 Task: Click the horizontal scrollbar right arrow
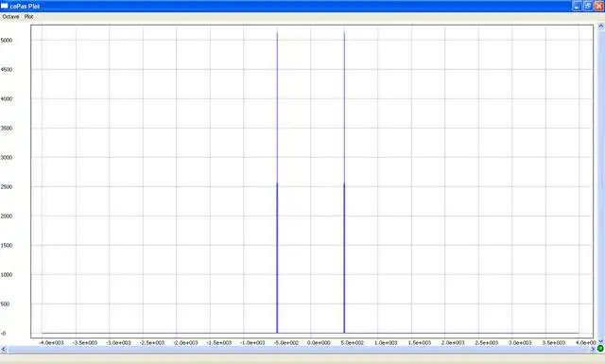coord(593,349)
